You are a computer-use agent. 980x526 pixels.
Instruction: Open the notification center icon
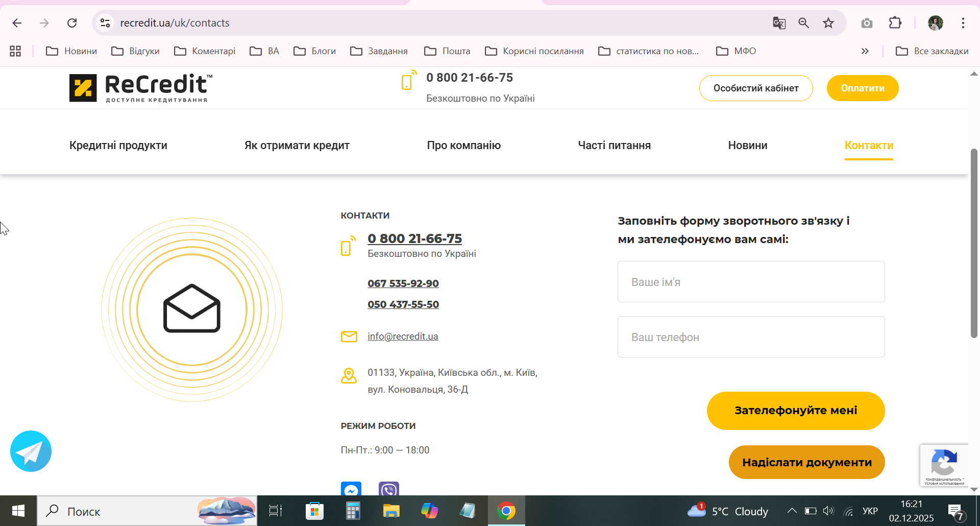coord(956,512)
